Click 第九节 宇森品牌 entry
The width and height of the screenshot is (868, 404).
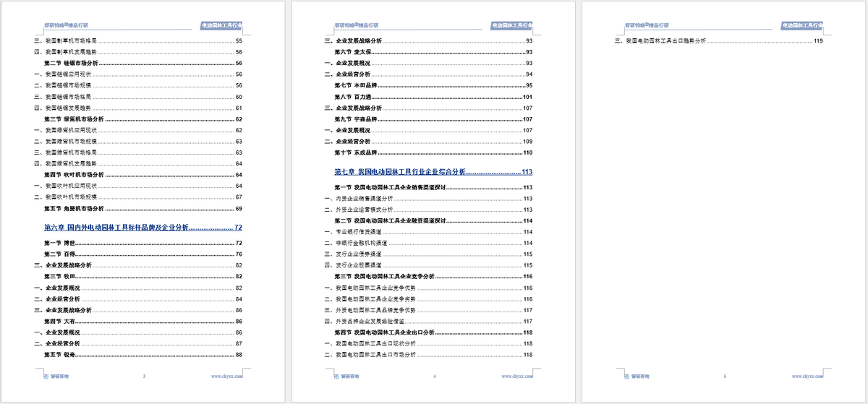click(x=433, y=119)
